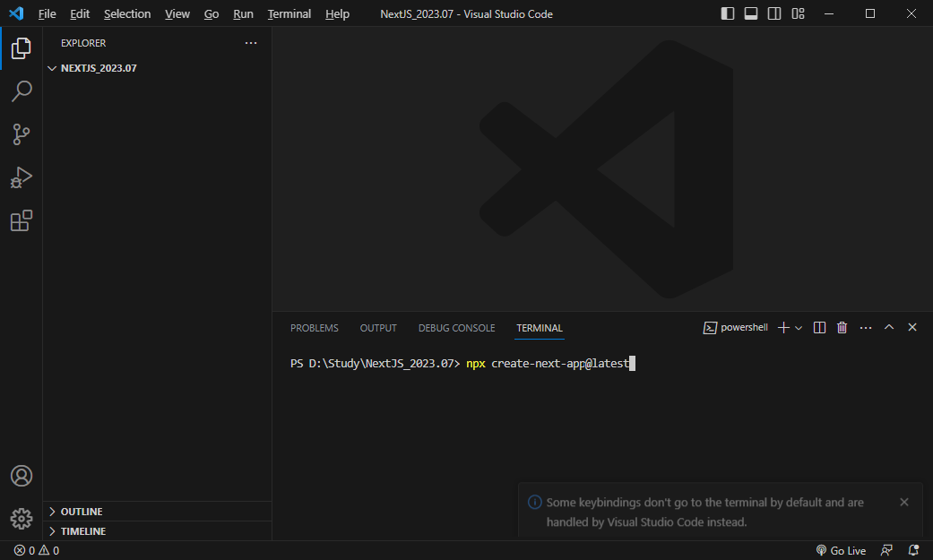Screen dimensions: 933x560
Task: Maximize the panel size with the chevron-up icon
Action: tap(889, 327)
